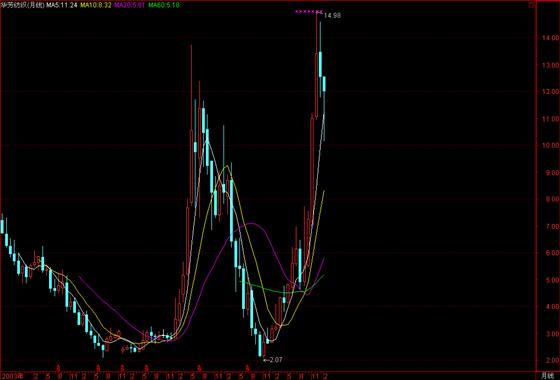Open the rightmost red info marker above the time axis
Screen dimensions: 560x380
click(247, 367)
